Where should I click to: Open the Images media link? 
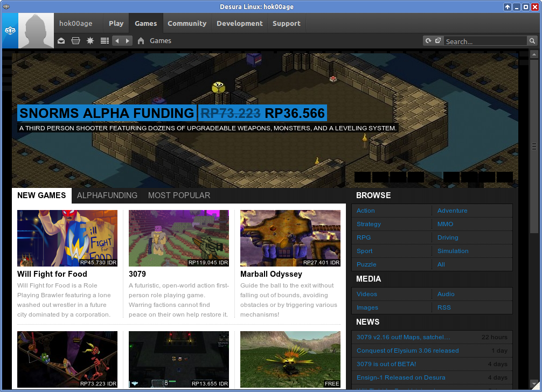coord(367,307)
